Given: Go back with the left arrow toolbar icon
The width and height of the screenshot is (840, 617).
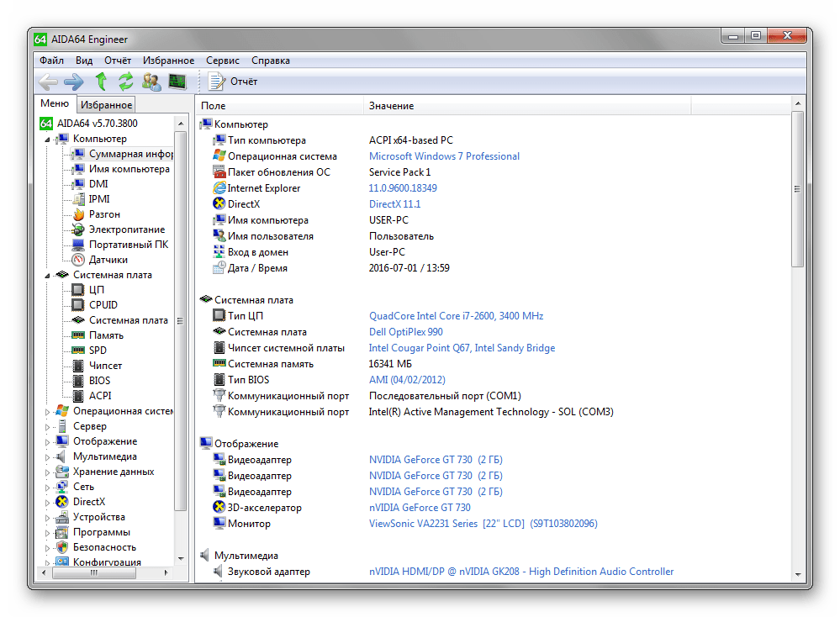Looking at the screenshot, I should click(x=49, y=82).
